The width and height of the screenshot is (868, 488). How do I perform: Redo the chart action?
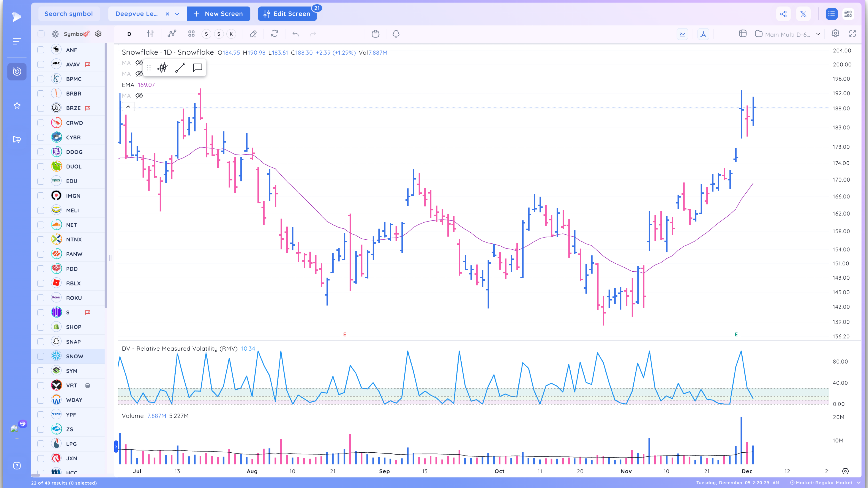pyautogui.click(x=313, y=34)
